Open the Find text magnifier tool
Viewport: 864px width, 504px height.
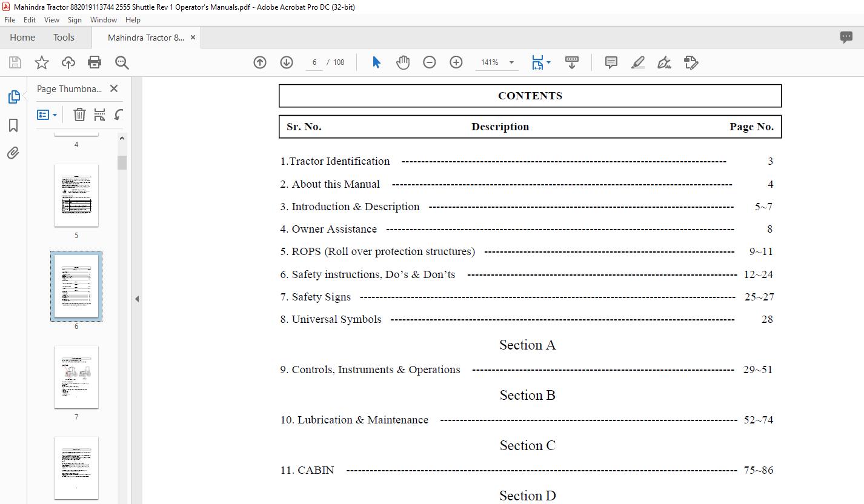pyautogui.click(x=122, y=62)
